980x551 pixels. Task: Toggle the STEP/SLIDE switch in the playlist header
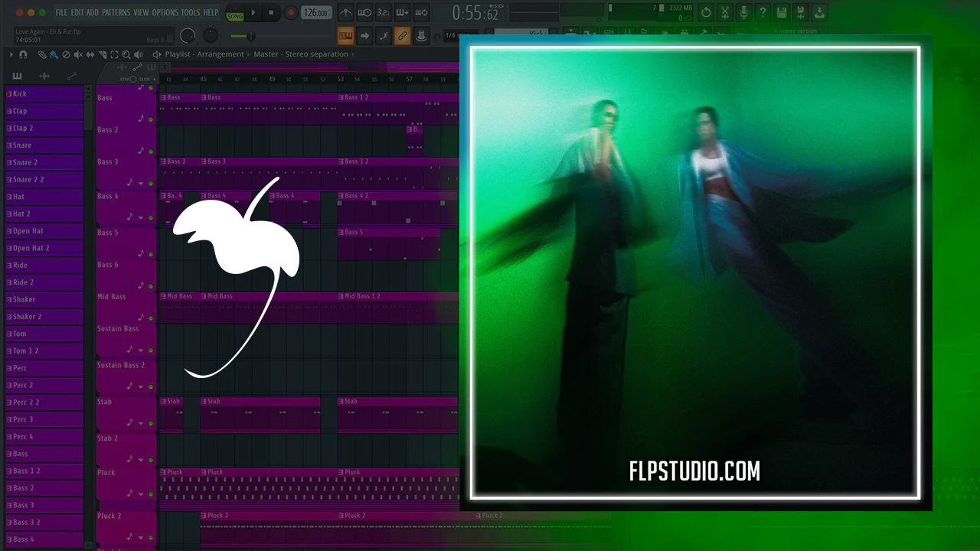[x=134, y=79]
